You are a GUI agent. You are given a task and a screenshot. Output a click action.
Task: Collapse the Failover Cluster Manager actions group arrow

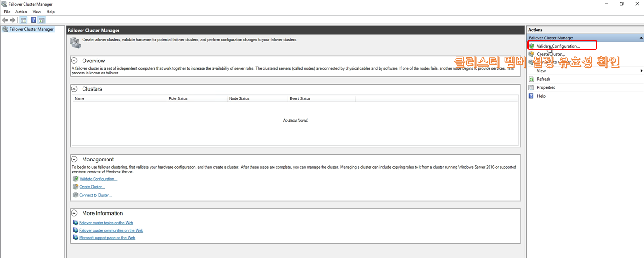pyautogui.click(x=641, y=37)
